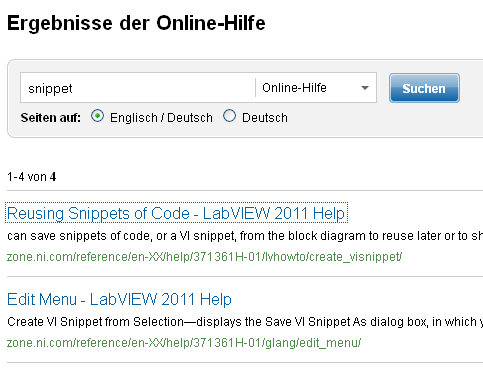Open 'Edit Menu - LabVIEW 2011 Help' link
The width and height of the screenshot is (483, 369).
coord(119,299)
